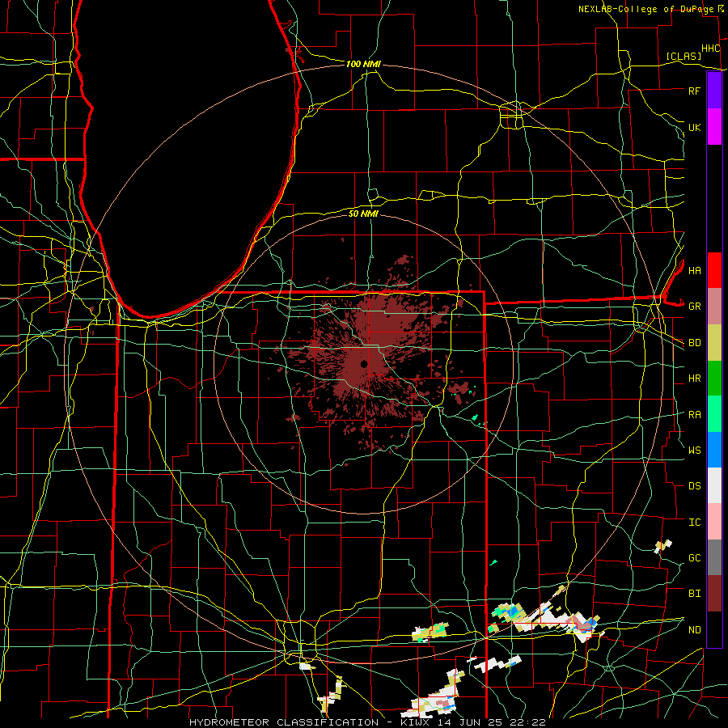Click the 100 NMI range ring label

363,64
